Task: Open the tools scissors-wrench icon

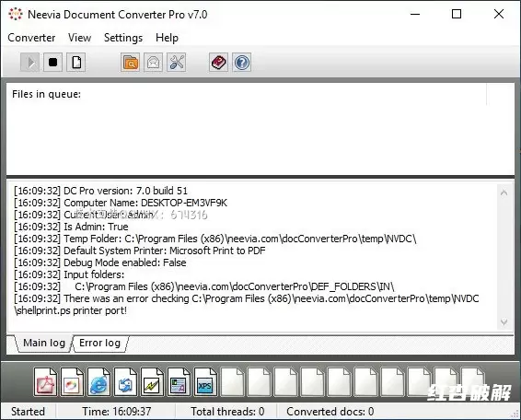Action: click(x=177, y=63)
